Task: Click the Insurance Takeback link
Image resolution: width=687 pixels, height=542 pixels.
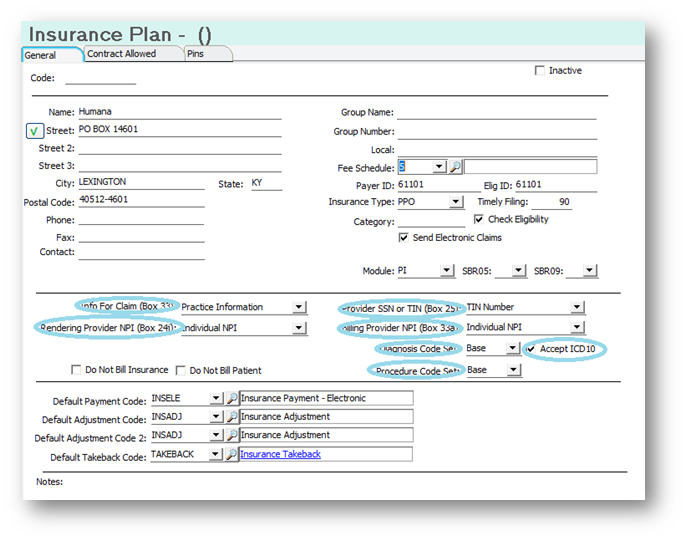Action: [x=281, y=454]
